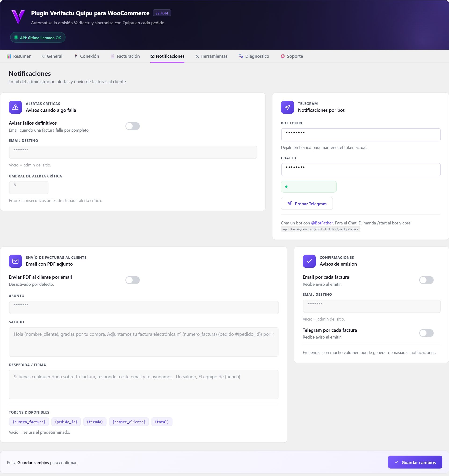Click the Notificaciones envelope tab icon

[152, 56]
